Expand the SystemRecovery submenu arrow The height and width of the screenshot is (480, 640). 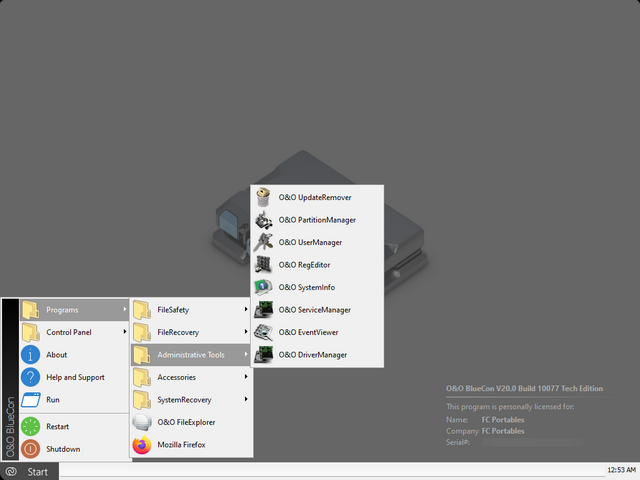coord(246,400)
